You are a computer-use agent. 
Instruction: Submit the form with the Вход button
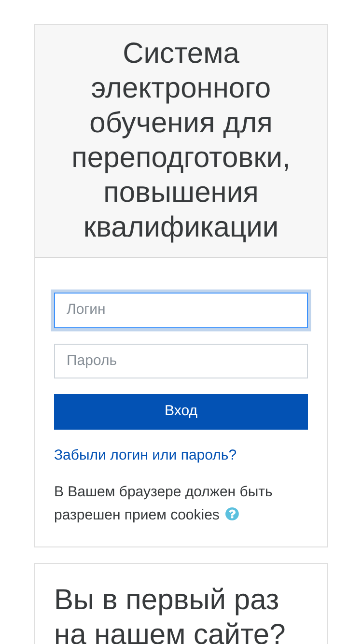click(x=181, y=412)
